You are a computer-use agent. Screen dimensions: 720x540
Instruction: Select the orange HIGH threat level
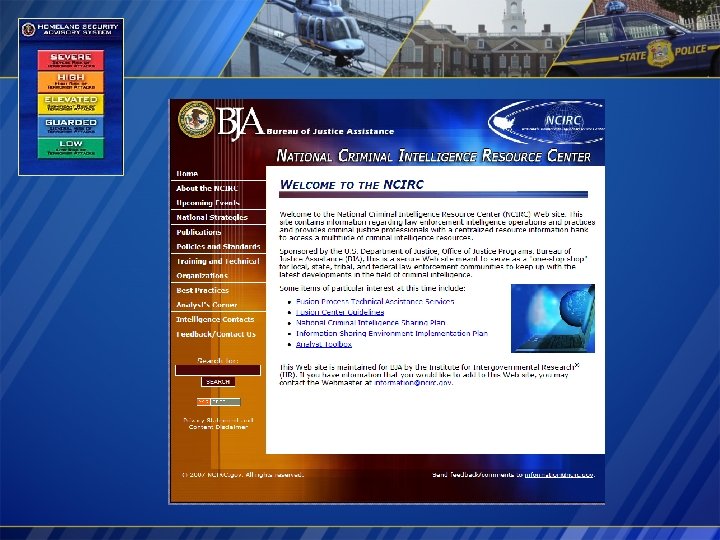click(x=71, y=81)
